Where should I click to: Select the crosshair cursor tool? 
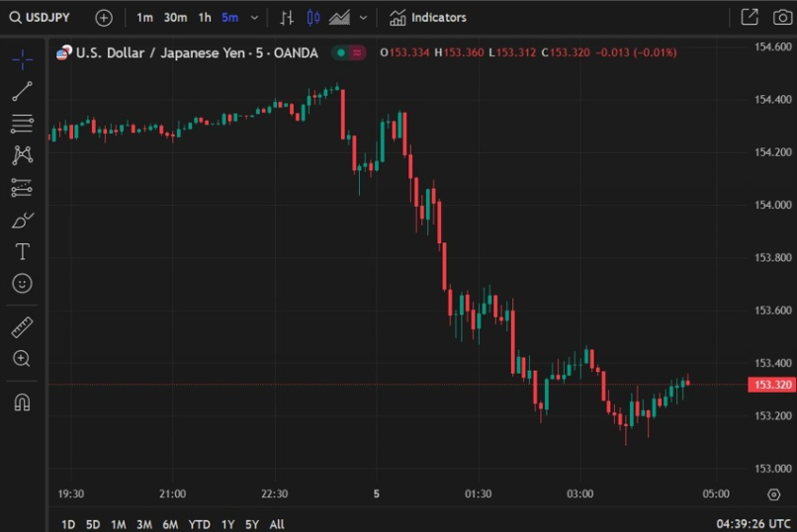tap(23, 60)
